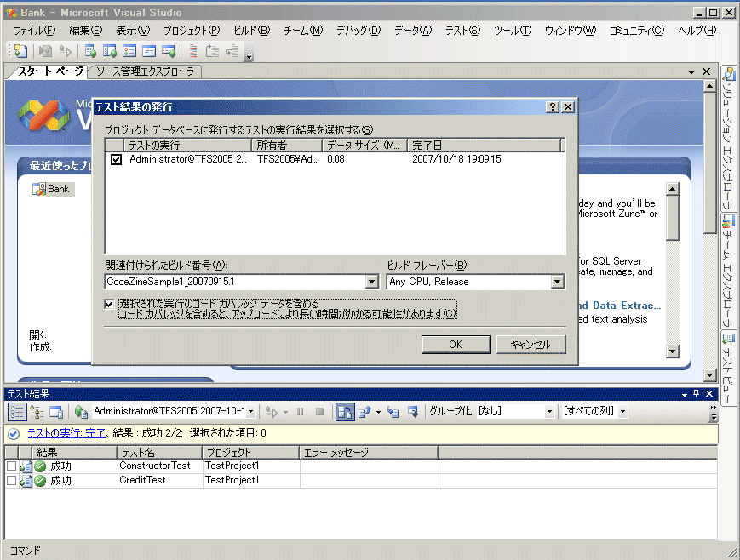Viewport: 740px width, 560px height.
Task: Toggle the include code coverage data checkbox
Action: pos(109,304)
